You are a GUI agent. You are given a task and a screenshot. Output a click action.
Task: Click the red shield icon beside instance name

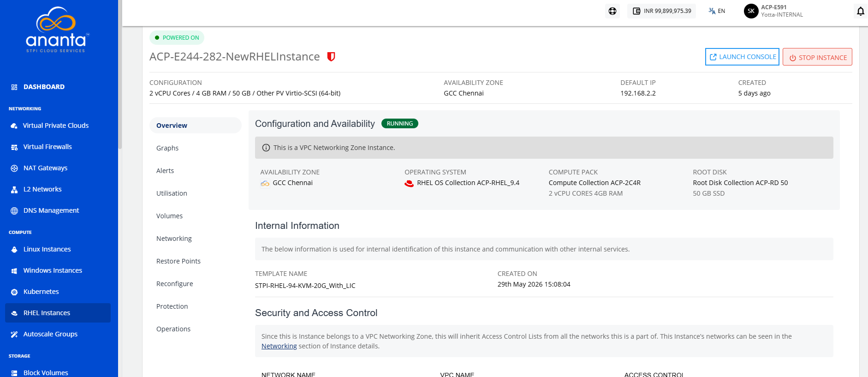point(331,57)
